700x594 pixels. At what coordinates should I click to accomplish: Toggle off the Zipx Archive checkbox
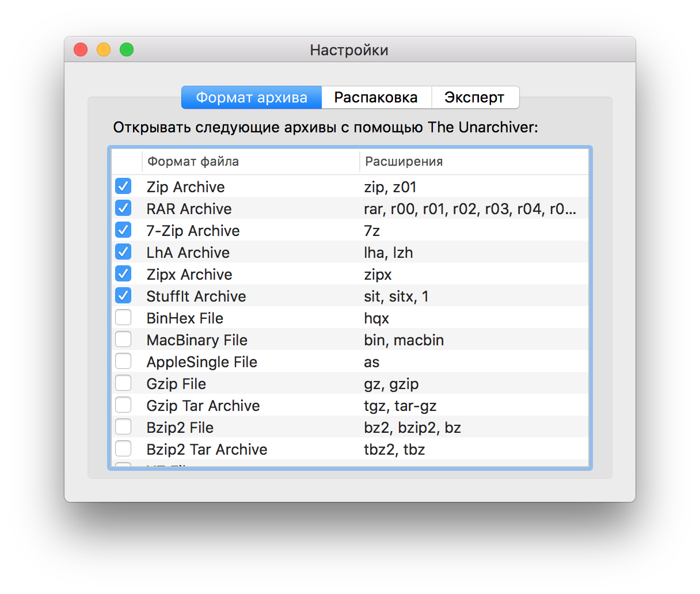point(123,274)
